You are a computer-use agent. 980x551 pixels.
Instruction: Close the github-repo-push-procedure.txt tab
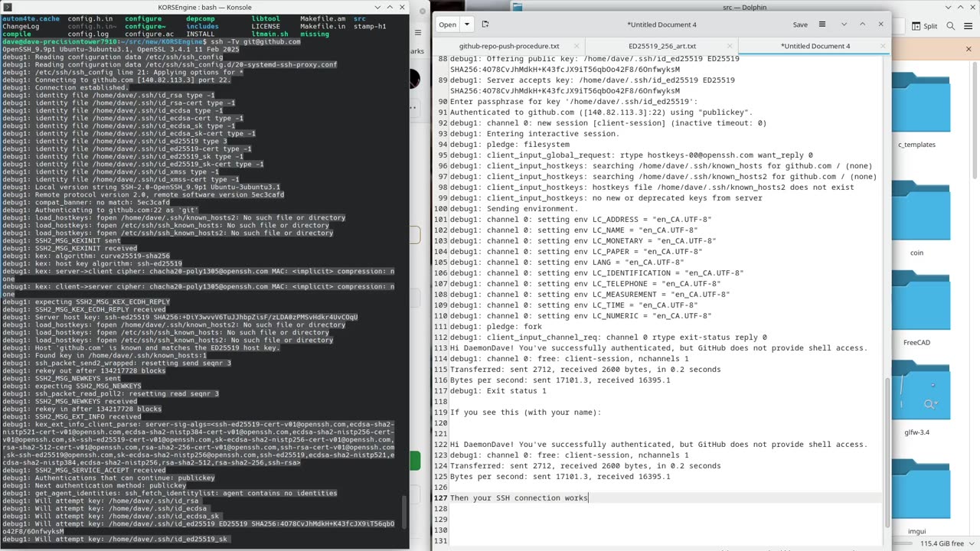(x=575, y=46)
